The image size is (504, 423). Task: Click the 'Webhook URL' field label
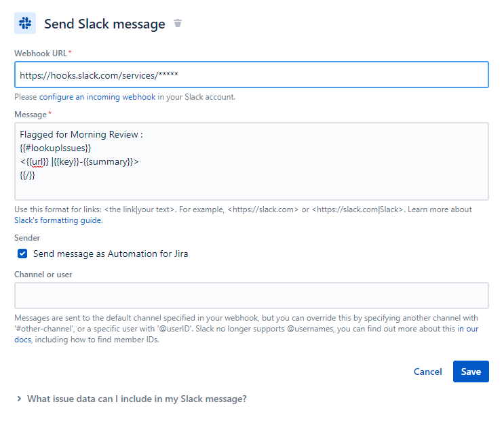(41, 54)
